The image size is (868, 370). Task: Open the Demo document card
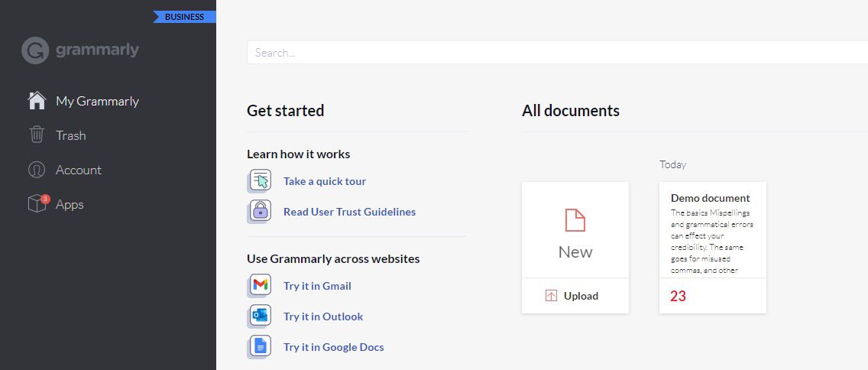pyautogui.click(x=712, y=247)
